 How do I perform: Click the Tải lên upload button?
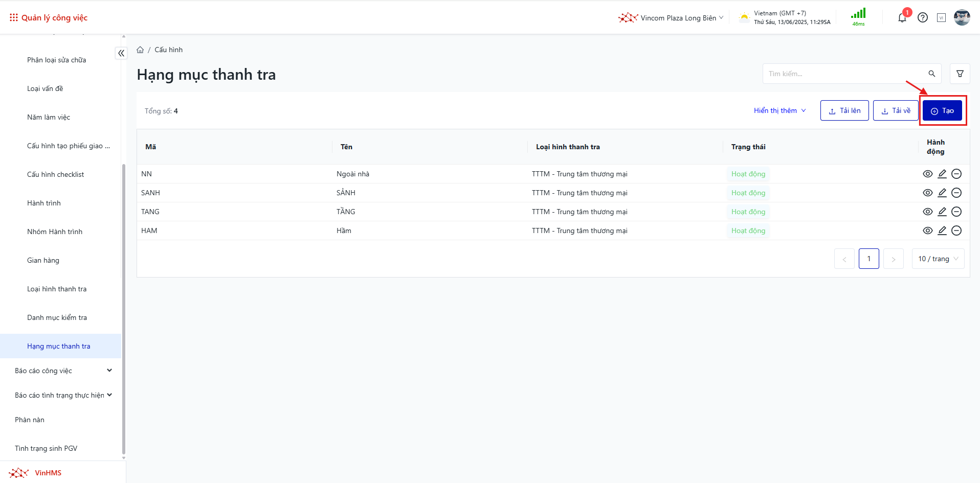coord(844,111)
